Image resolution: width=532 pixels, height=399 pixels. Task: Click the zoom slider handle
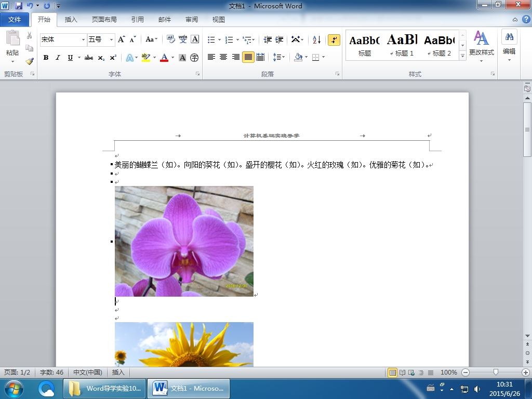pos(496,372)
